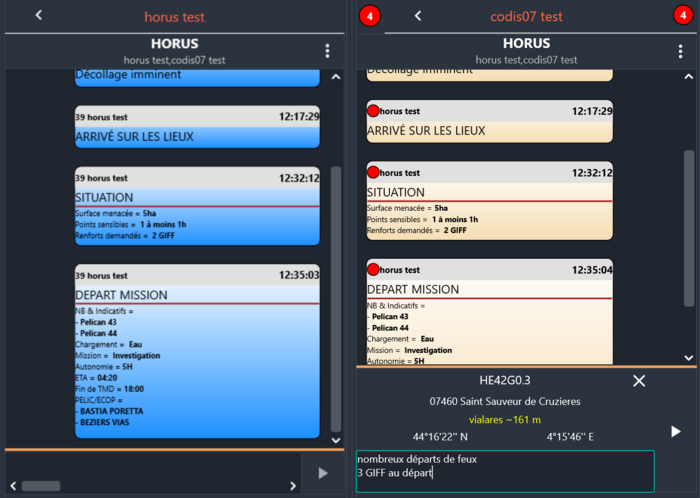Open three-dot menu in left HORUS header
Image resolution: width=700 pixels, height=498 pixels.
click(327, 51)
